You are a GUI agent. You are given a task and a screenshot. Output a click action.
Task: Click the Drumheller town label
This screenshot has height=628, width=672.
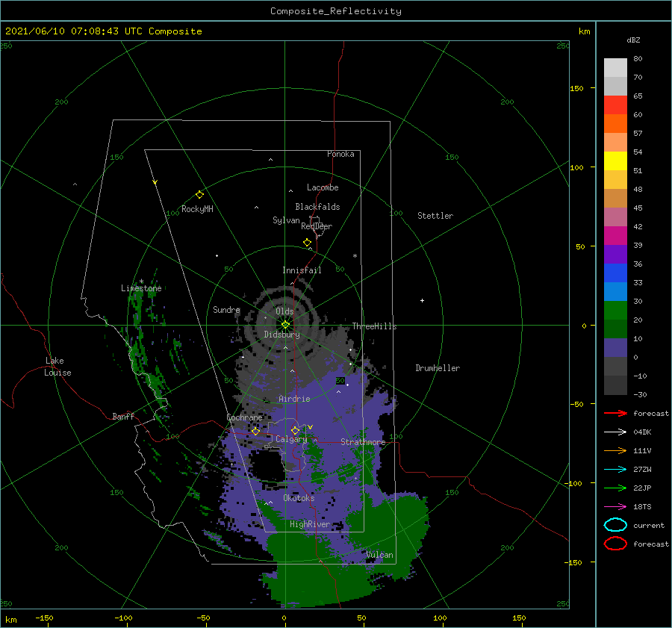point(438,368)
